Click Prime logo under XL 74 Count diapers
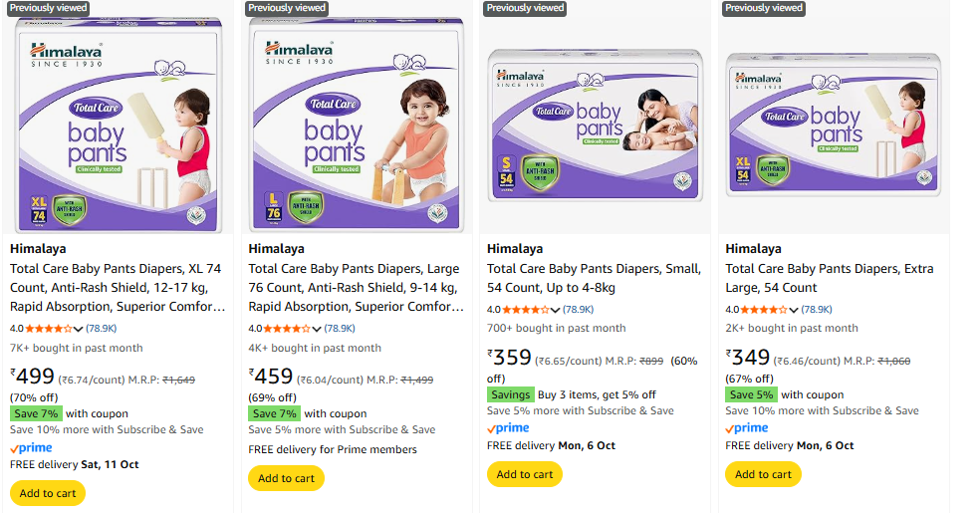The height and width of the screenshot is (513, 980). coord(31,448)
